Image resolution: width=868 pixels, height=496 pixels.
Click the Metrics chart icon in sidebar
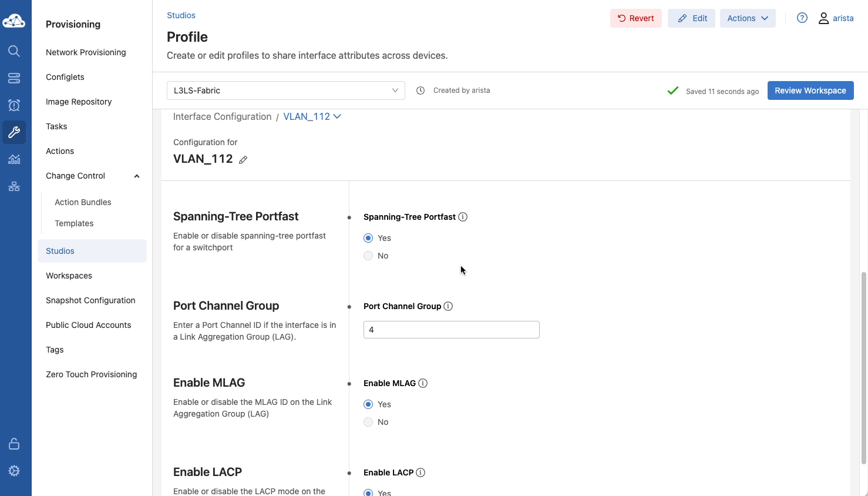[x=14, y=159]
